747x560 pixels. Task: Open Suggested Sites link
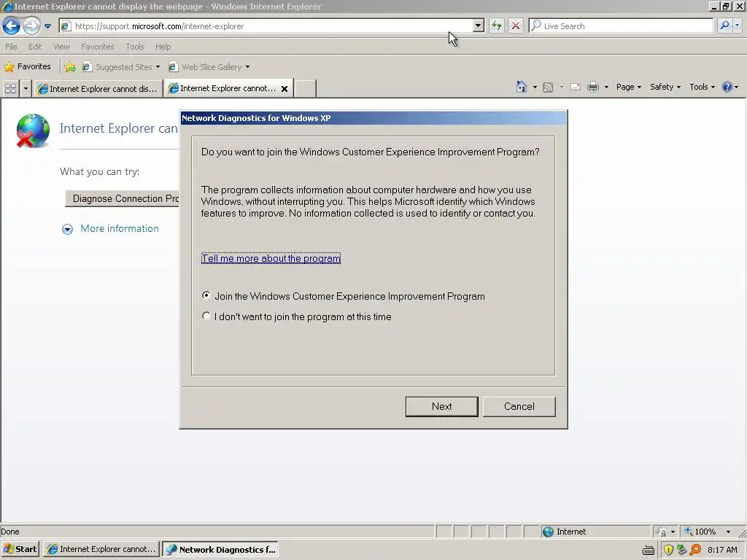[x=121, y=66]
